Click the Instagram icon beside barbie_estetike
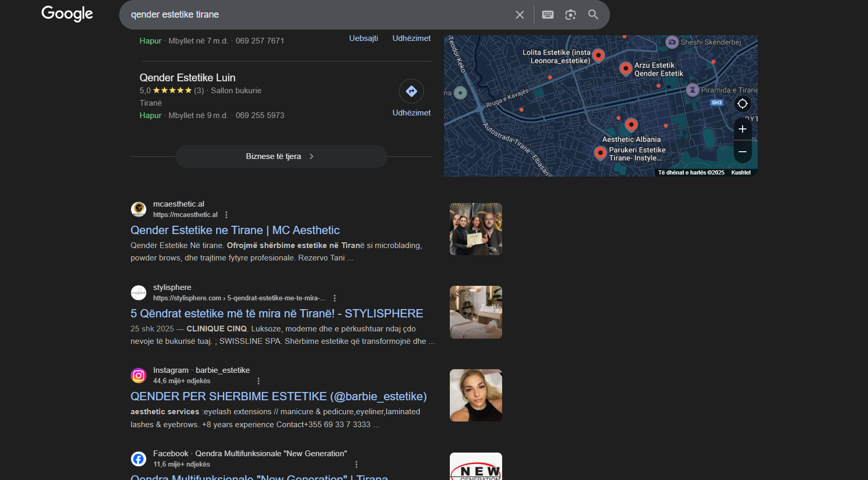 pyautogui.click(x=138, y=375)
